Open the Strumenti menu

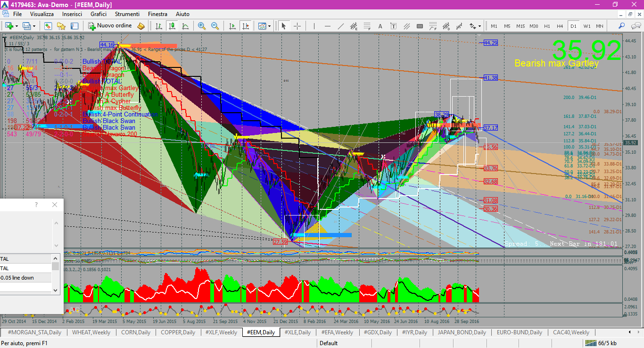coord(127,14)
